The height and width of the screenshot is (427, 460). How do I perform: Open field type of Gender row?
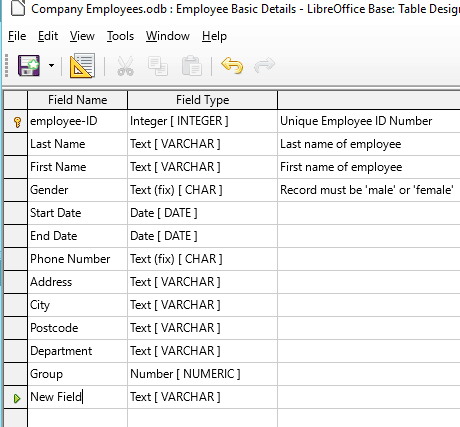tap(202, 190)
